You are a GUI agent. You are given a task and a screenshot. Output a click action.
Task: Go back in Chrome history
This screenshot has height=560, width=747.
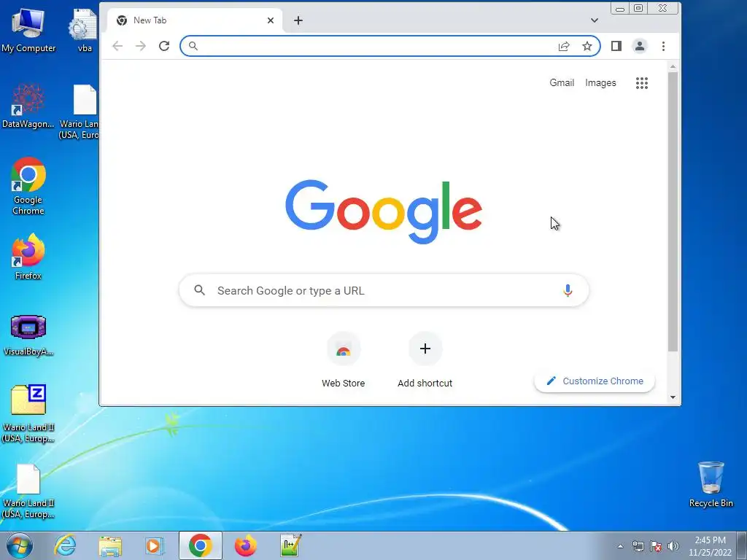coord(117,46)
